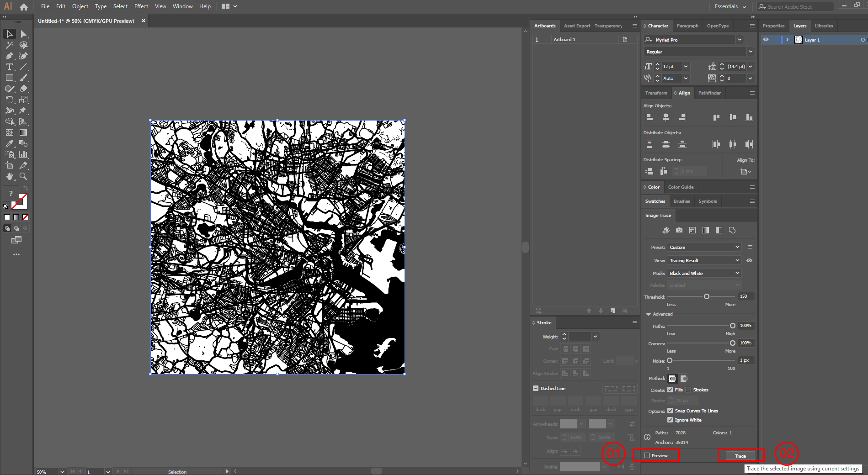Click the Outline preset icon in Image Trace
The image size is (868, 475).
733,230
